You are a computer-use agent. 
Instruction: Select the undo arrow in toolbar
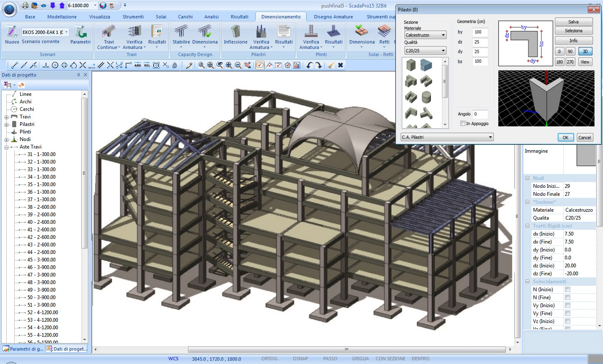click(x=309, y=65)
